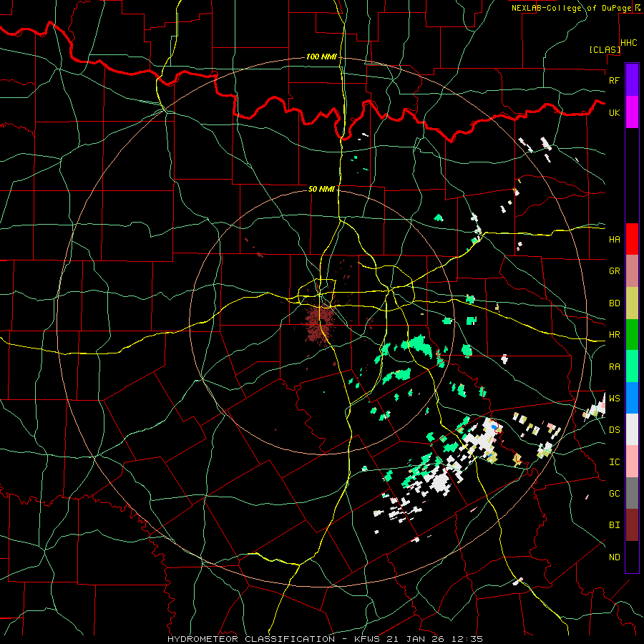Click the HA legend label
This screenshot has width=644, height=644.
pyautogui.click(x=614, y=239)
